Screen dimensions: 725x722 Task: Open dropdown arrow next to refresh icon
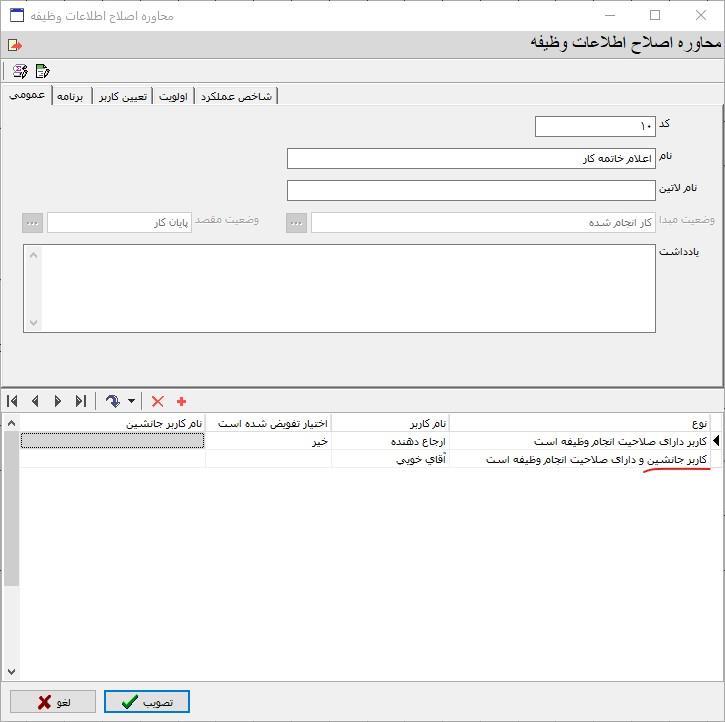(131, 402)
